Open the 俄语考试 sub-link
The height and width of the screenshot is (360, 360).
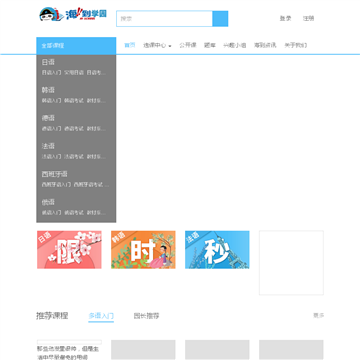point(74,212)
